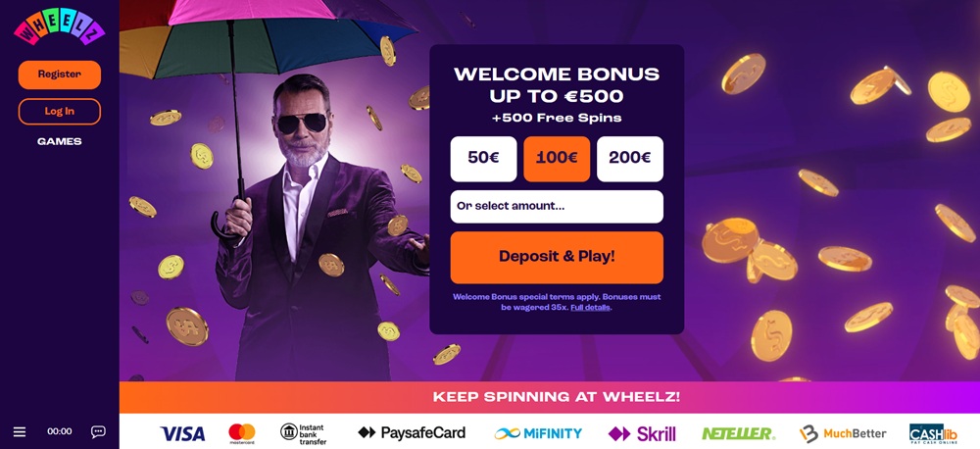Click the Neteller logo

[x=738, y=433]
